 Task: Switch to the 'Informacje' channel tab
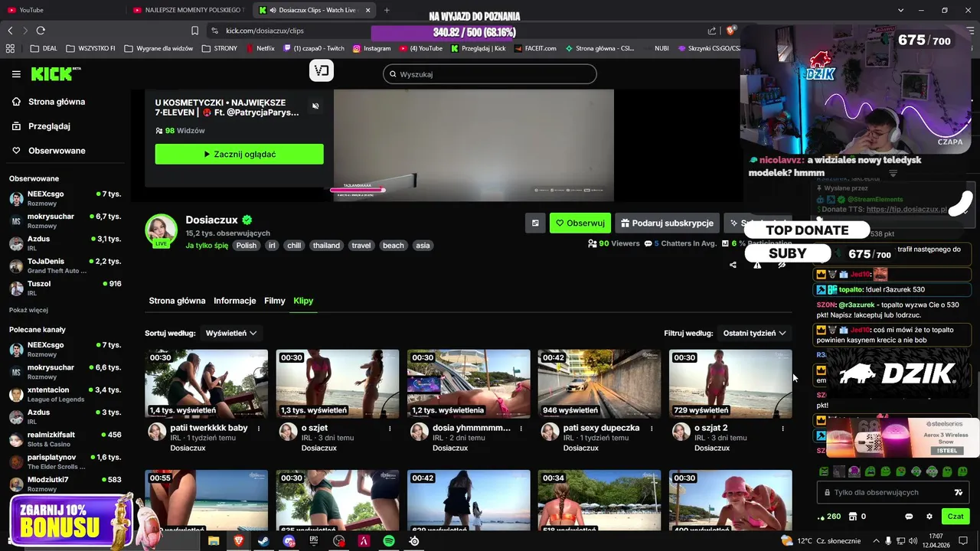pos(235,301)
